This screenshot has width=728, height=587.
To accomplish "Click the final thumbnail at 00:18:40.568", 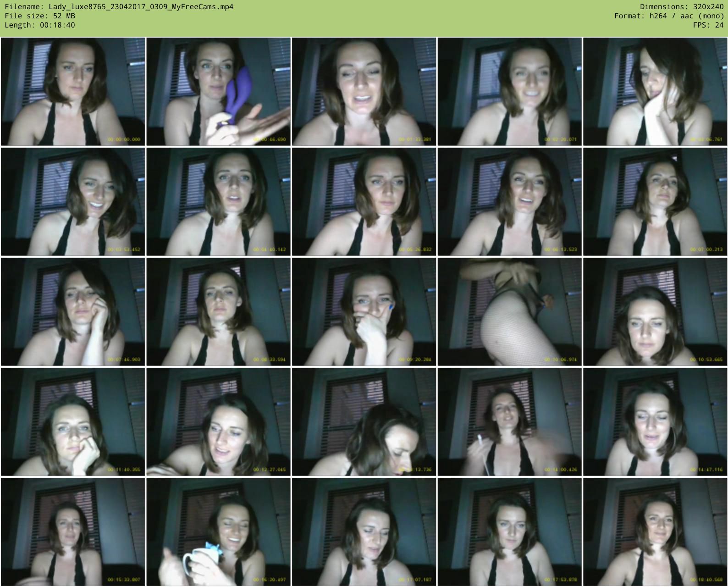I will [655, 532].
